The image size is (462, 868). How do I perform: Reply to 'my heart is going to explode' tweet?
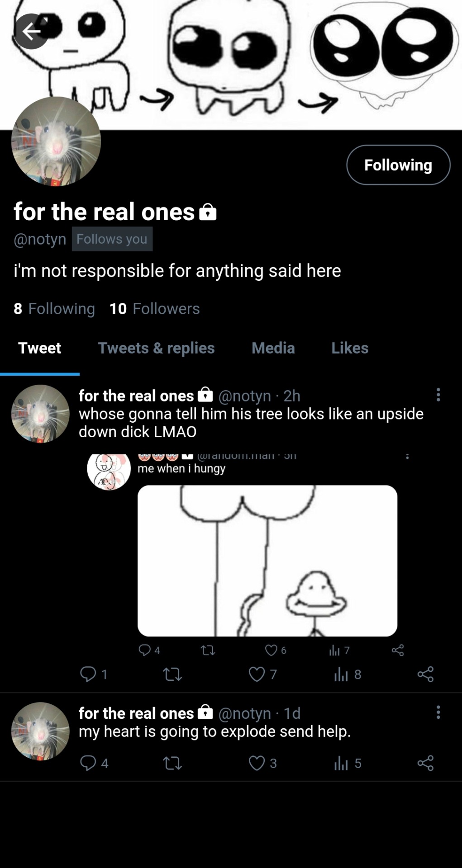point(88,763)
